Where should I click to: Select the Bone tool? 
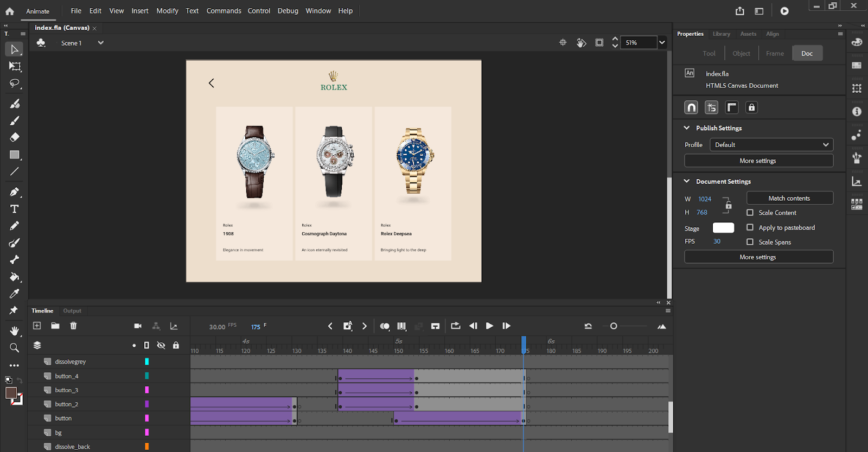(15, 259)
